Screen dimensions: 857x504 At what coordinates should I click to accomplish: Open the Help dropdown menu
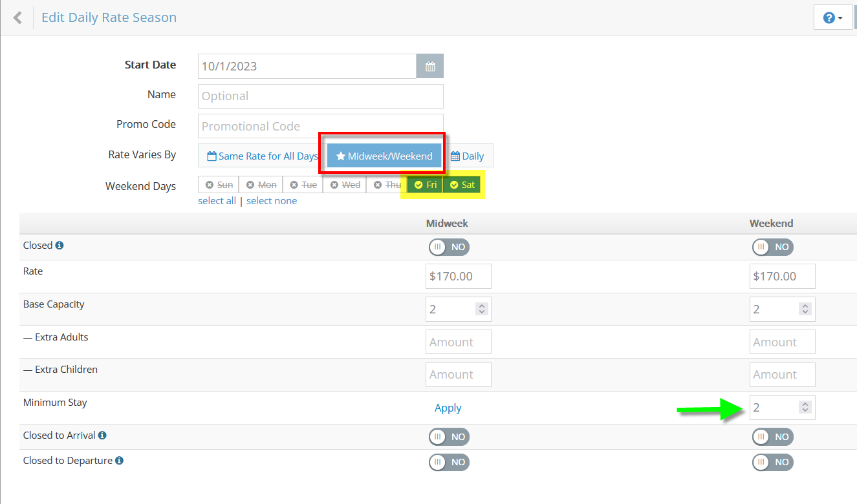[x=832, y=17]
